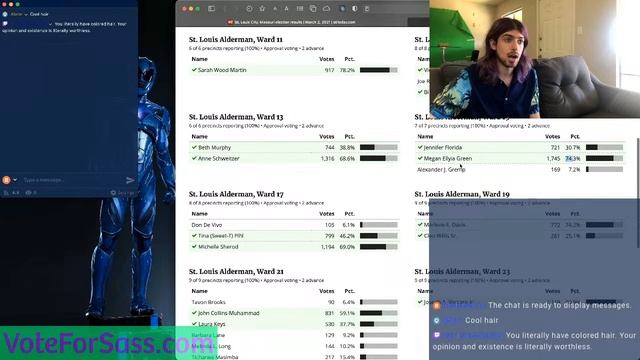Open dropdown arrow beside 'Cool hair' sender
The height and width of the screenshot is (360, 640).
[26, 14]
